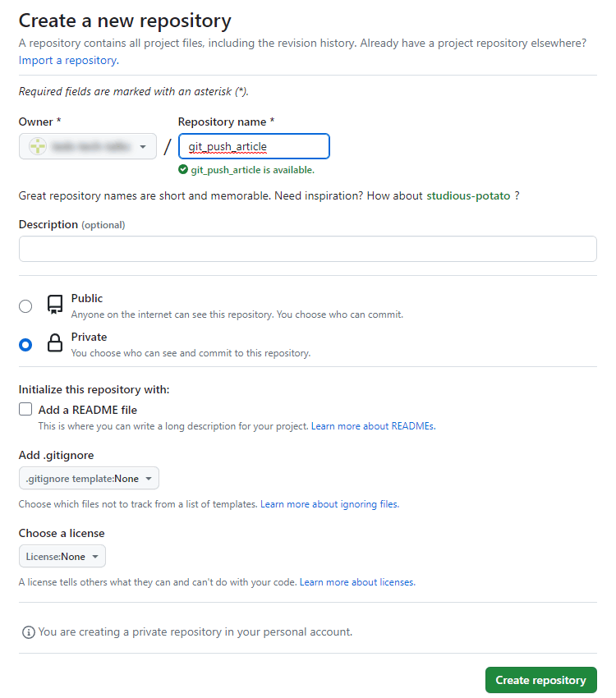
Task: Select the Public radio button
Action: point(25,305)
